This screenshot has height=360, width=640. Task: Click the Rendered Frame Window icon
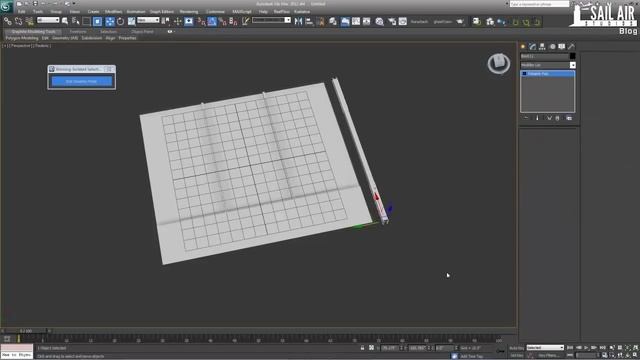[x=402, y=21]
